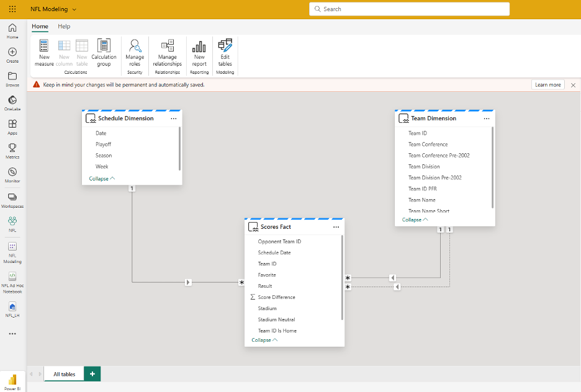Viewport: 581px width, 392px height.
Task: Open NFL Modeling item in sidebar
Action: pyautogui.click(x=12, y=253)
